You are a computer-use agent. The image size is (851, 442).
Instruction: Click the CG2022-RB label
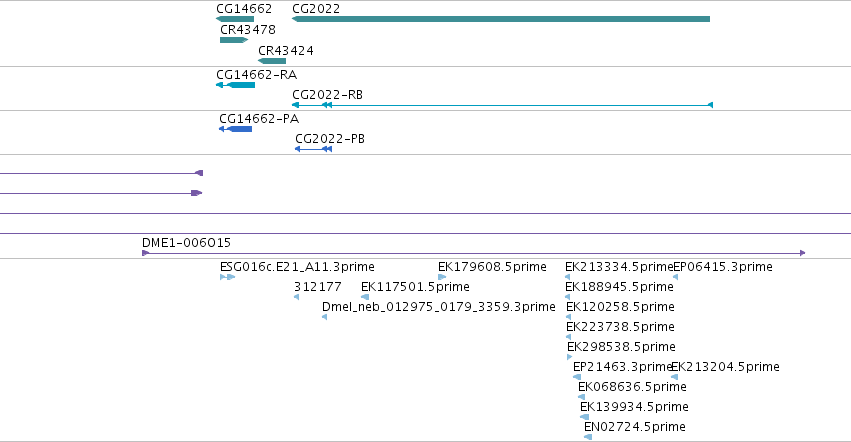click(x=327, y=94)
